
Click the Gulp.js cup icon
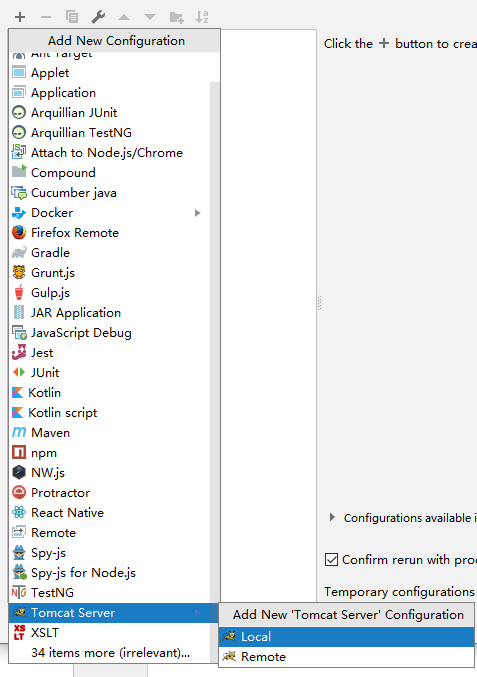pyautogui.click(x=19, y=292)
